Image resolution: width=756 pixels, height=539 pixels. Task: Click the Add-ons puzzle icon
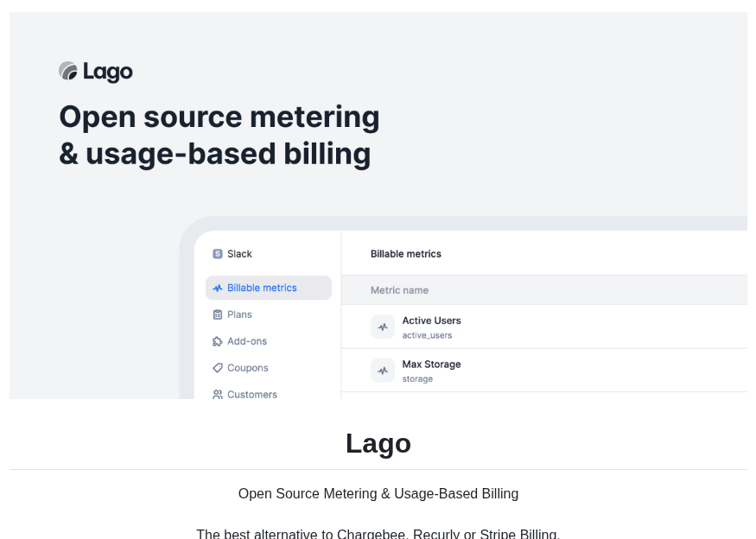pyautogui.click(x=218, y=341)
